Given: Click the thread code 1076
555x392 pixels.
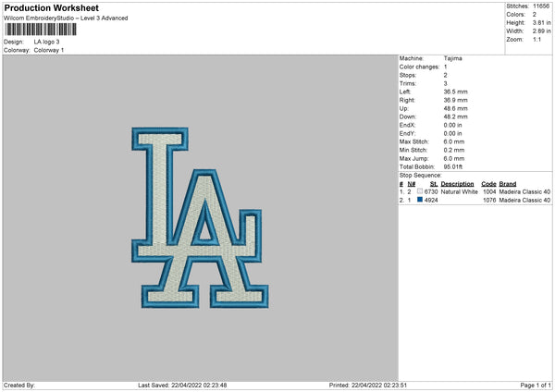Looking at the screenshot, I should 489,201.
